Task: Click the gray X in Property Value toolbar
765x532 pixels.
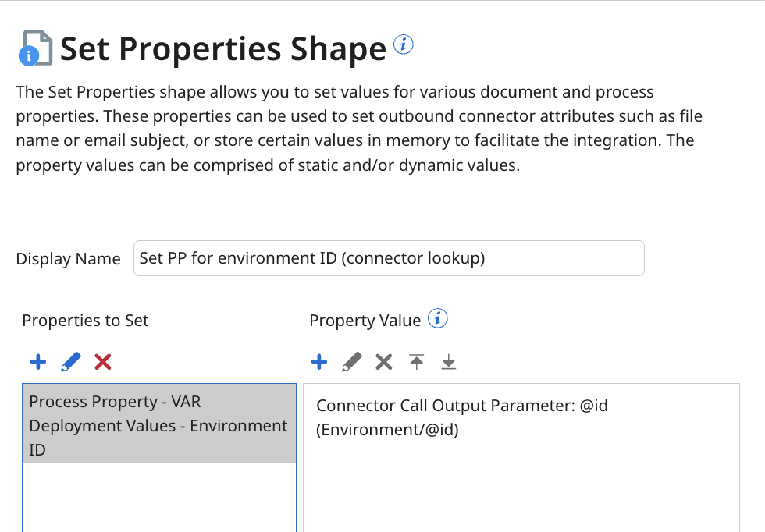Action: [383, 361]
